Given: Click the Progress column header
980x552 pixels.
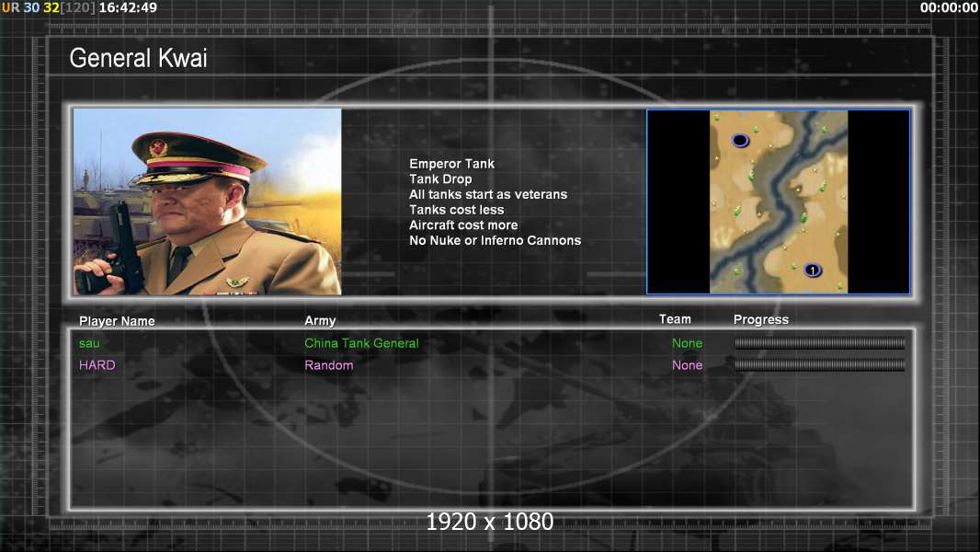Looking at the screenshot, I should 760,319.
